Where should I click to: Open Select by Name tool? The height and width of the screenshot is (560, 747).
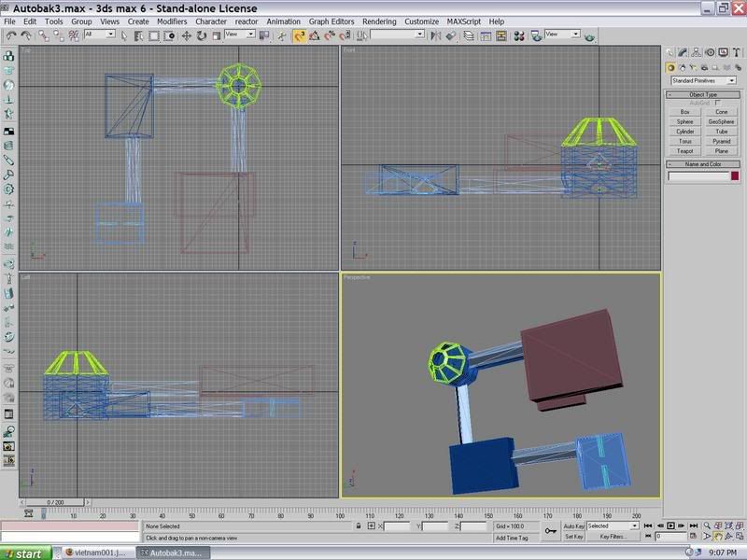pos(138,35)
